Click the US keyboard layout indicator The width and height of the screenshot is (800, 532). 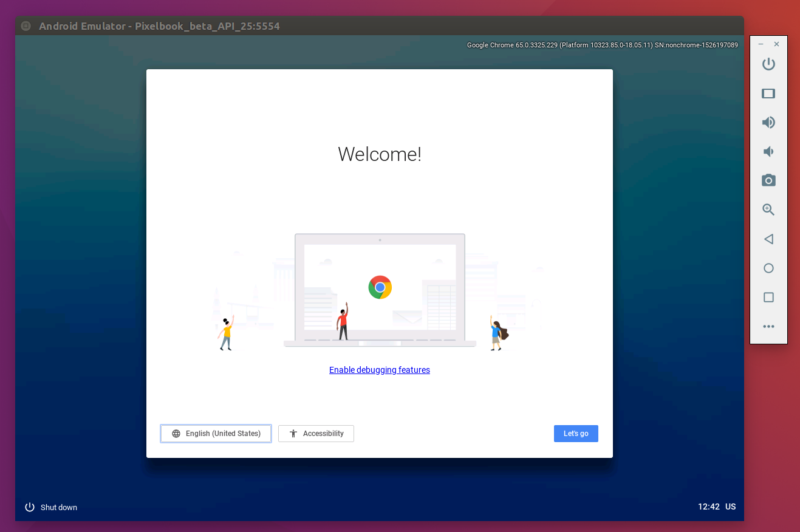point(730,506)
